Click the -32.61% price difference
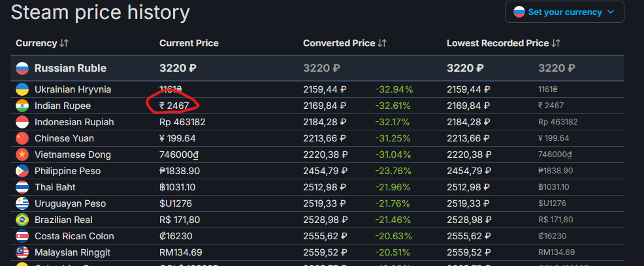Screen dimensions: 644x266 click(393, 106)
